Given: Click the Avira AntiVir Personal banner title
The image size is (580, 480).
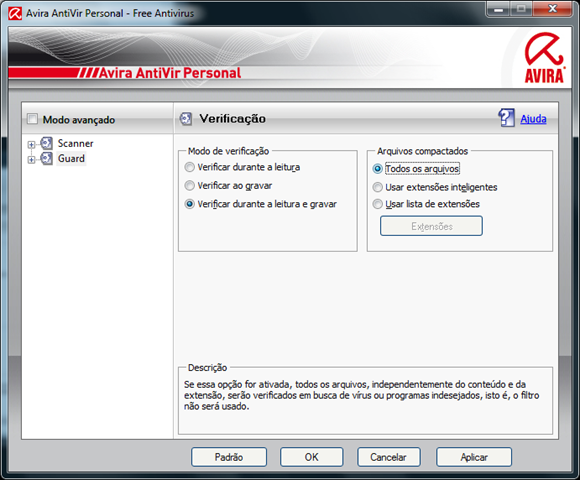Looking at the screenshot, I should pos(170,73).
